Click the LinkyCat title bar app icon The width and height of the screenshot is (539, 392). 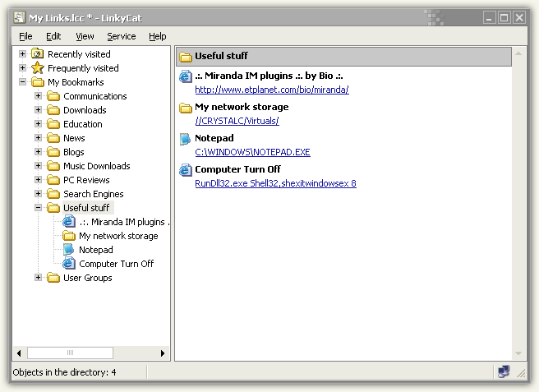(19, 17)
